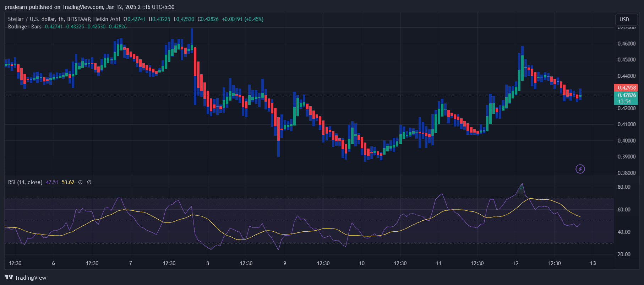Click the Bollinger Bars indicator label
The height and width of the screenshot is (285, 644).
pyautogui.click(x=25, y=27)
